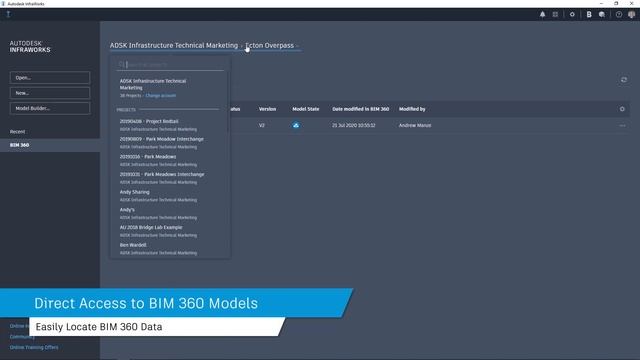Click the Community link in sidebar
640x360 pixels.
click(22, 337)
